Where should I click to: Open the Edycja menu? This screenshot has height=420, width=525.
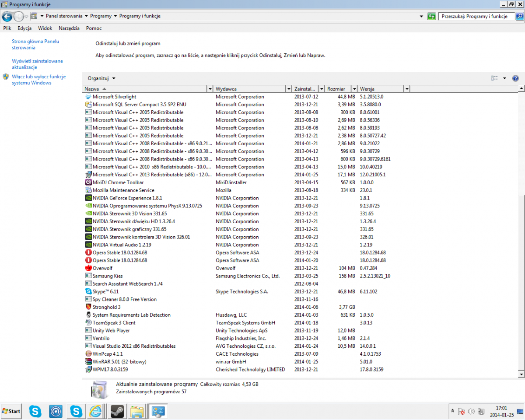pos(24,28)
